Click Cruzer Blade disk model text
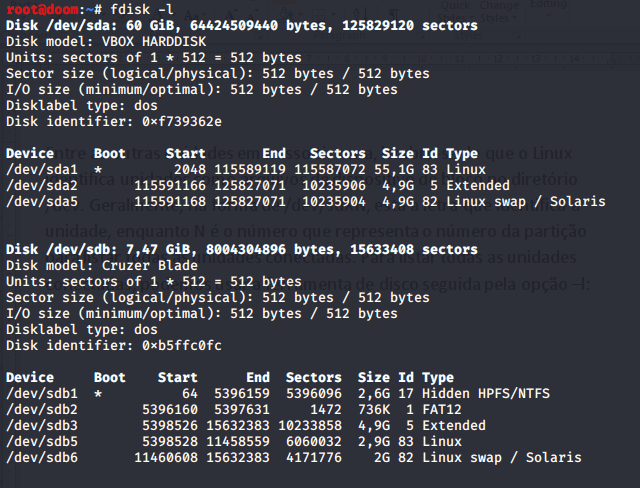Viewport: 640px width, 488px height. point(147,266)
